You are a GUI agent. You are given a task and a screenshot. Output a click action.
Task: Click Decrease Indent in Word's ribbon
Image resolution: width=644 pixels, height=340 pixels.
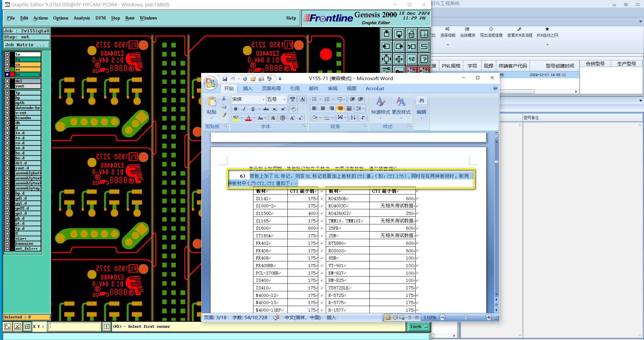pos(353,99)
